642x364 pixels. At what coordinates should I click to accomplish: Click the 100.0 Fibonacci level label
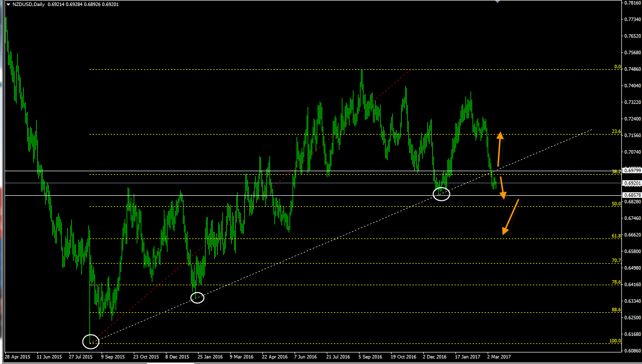[x=615, y=341]
